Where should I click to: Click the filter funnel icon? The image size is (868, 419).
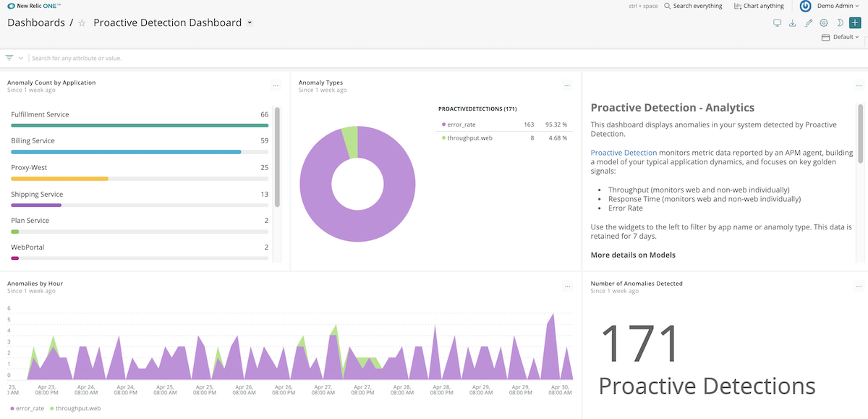(x=9, y=58)
